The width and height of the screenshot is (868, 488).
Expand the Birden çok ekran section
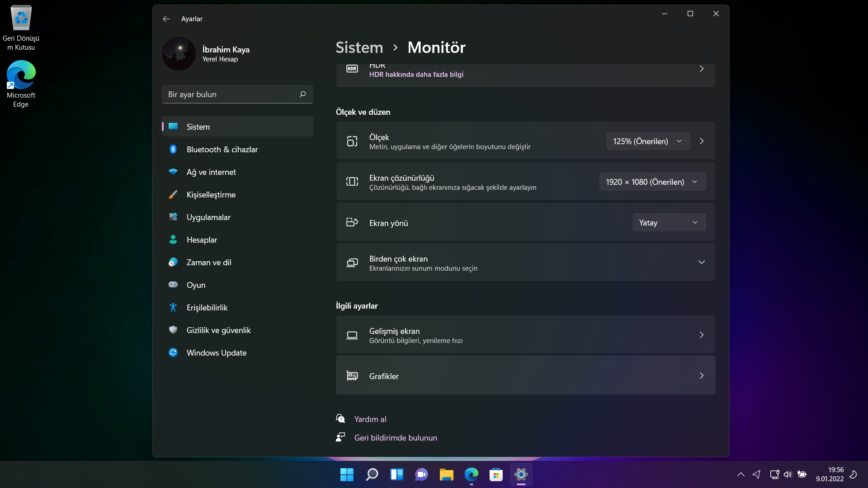(701, 263)
